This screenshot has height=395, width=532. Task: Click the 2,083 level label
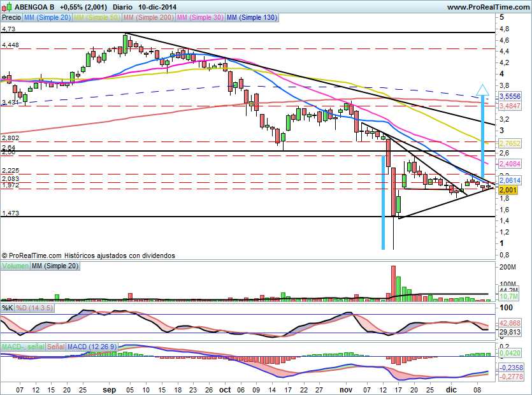tap(10, 179)
